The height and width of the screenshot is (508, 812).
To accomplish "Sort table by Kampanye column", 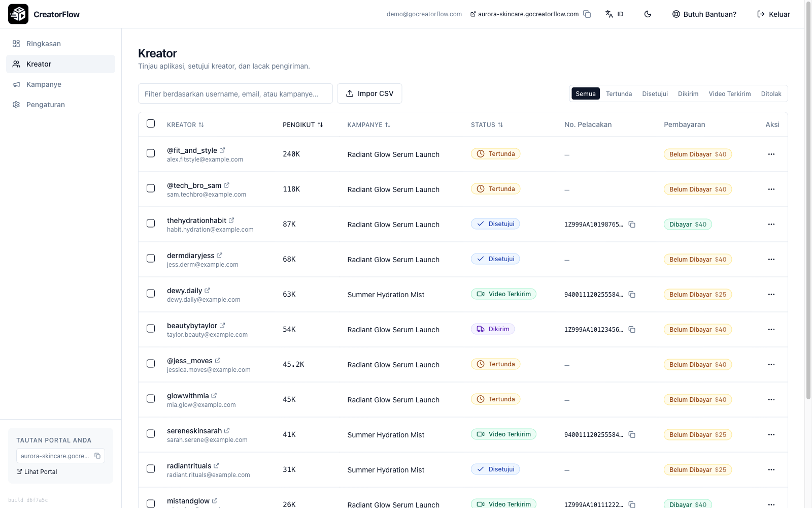I will tap(369, 125).
